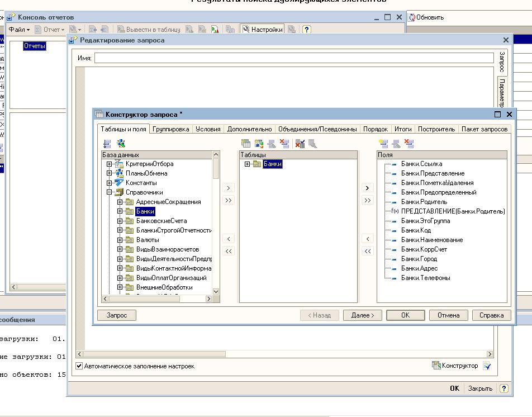
Task: Expand АдресныеСокращения in database tree
Action: click(x=120, y=202)
